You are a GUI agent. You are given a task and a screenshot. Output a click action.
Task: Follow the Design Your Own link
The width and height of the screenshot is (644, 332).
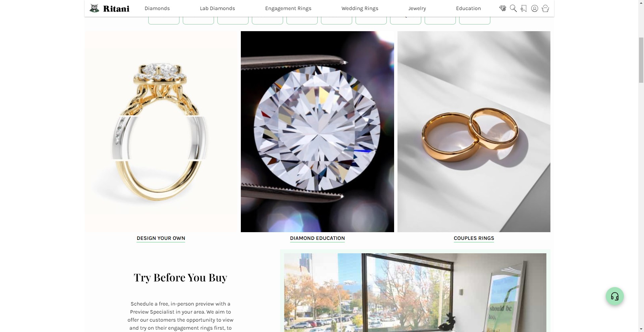[x=161, y=238]
